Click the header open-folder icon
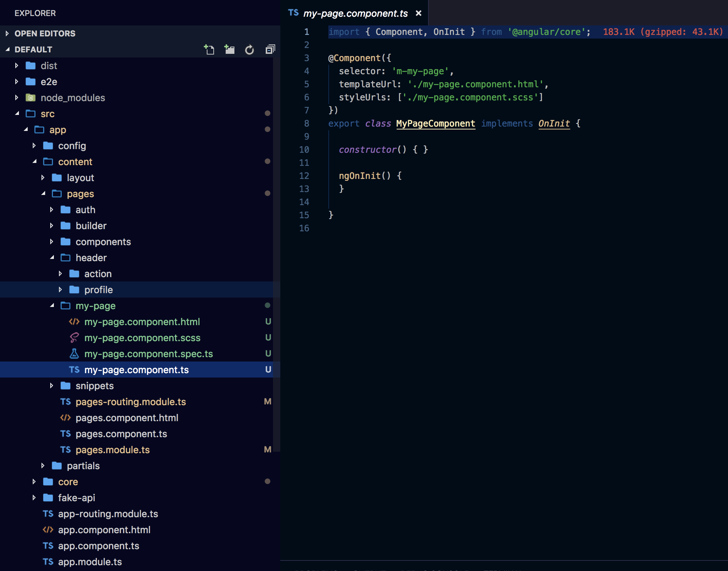This screenshot has height=571, width=728. (66, 257)
